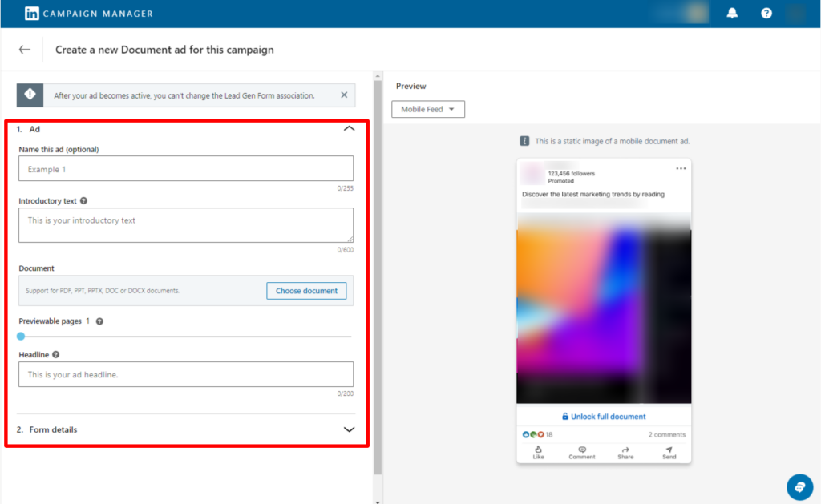Dismiss the Lead Gen Form warning banner
Viewport: 821px width, 504px height.
(344, 95)
